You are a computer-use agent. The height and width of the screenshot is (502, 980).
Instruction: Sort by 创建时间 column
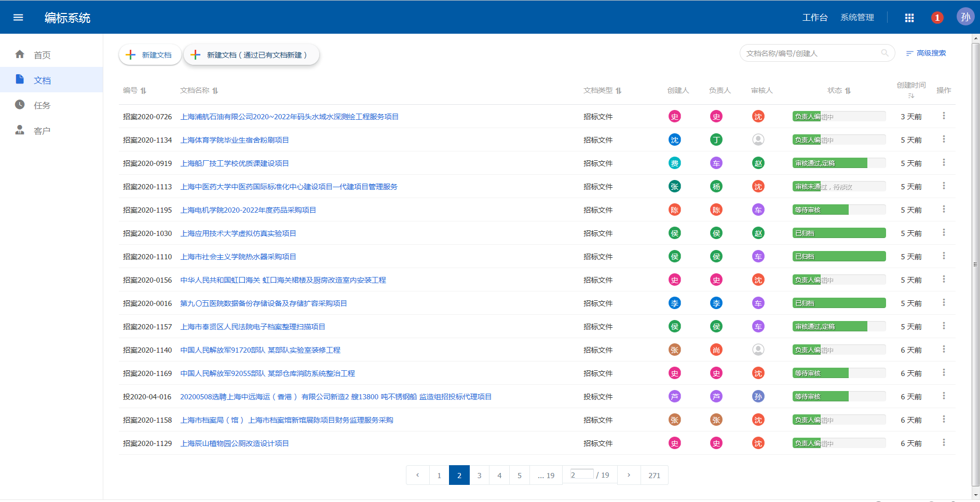click(x=911, y=95)
